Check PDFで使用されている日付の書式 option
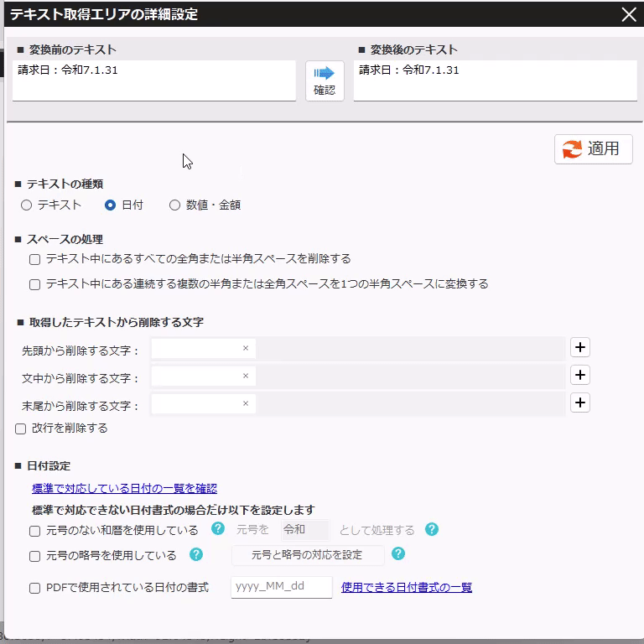The width and height of the screenshot is (644, 644). (35, 588)
